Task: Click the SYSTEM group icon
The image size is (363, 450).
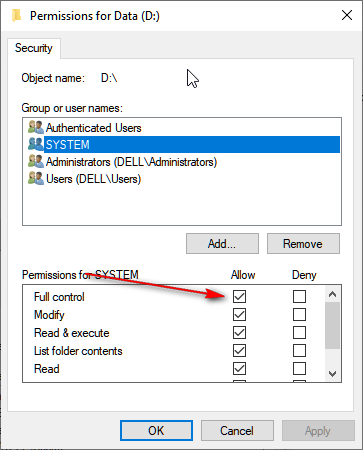Action: (x=36, y=144)
